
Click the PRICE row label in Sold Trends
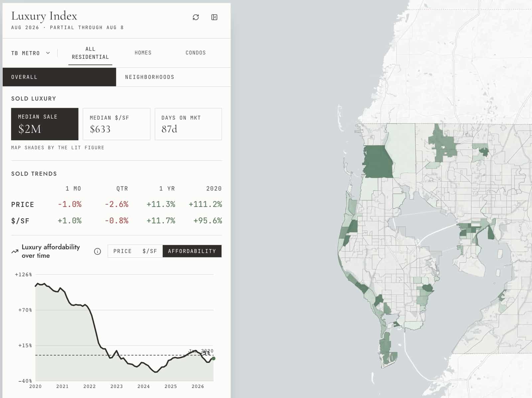[x=23, y=205]
